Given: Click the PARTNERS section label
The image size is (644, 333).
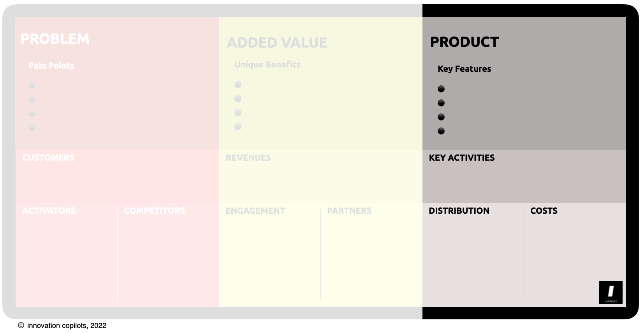Looking at the screenshot, I should [349, 211].
